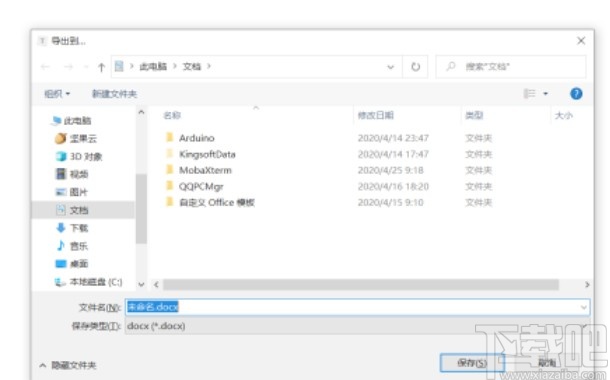This screenshot has width=610, height=380.
Task: Click the horizontal scrollbar thumb
Action: point(361,285)
